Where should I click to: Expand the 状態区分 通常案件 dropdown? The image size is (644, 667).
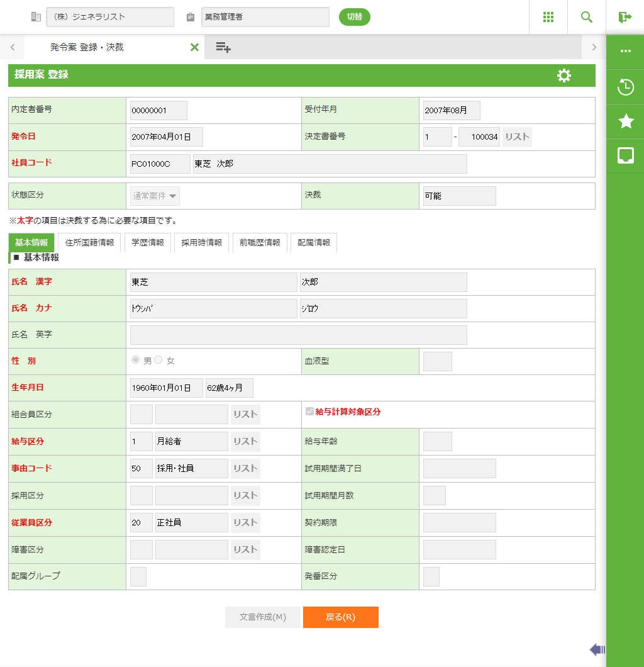[x=155, y=196]
